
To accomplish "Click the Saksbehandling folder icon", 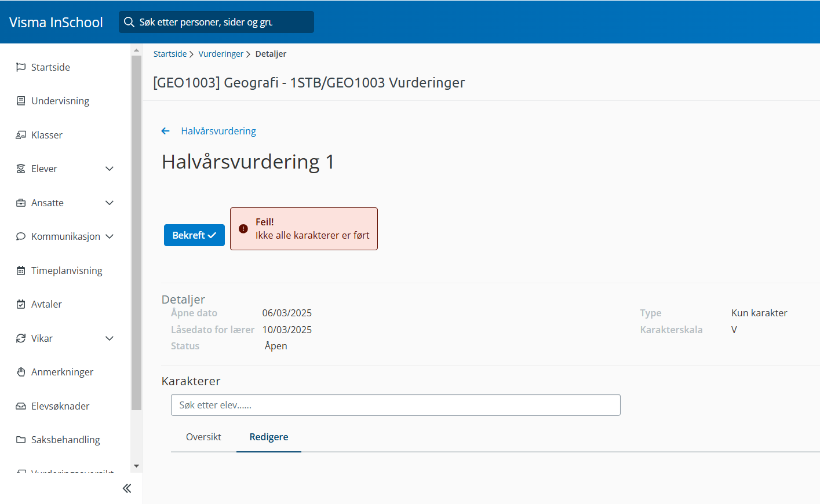I will [x=21, y=440].
